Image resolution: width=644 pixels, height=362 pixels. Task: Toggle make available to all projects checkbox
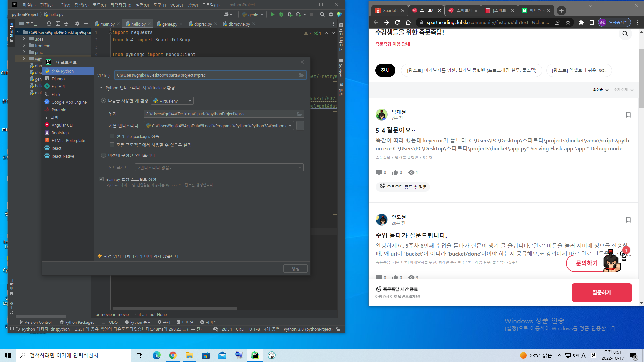point(112,145)
